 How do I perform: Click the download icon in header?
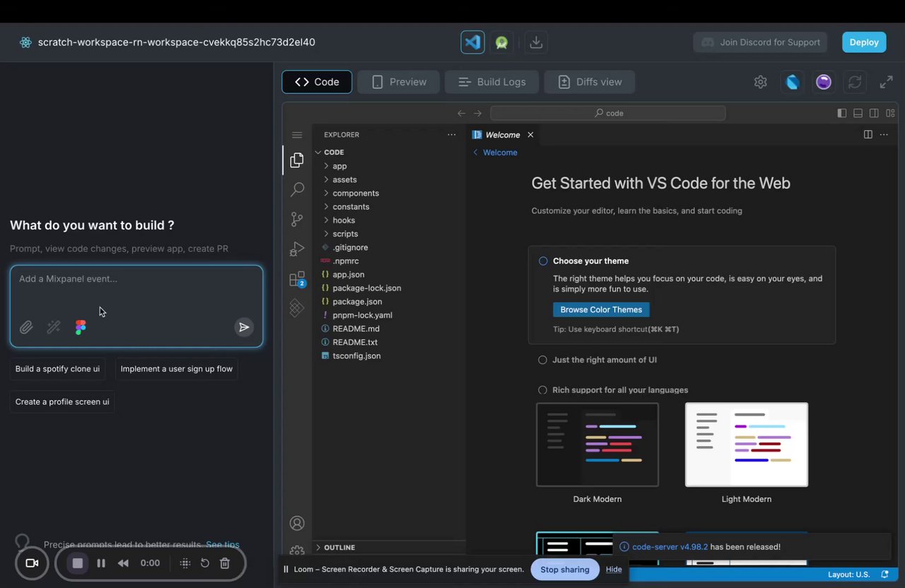click(x=536, y=42)
